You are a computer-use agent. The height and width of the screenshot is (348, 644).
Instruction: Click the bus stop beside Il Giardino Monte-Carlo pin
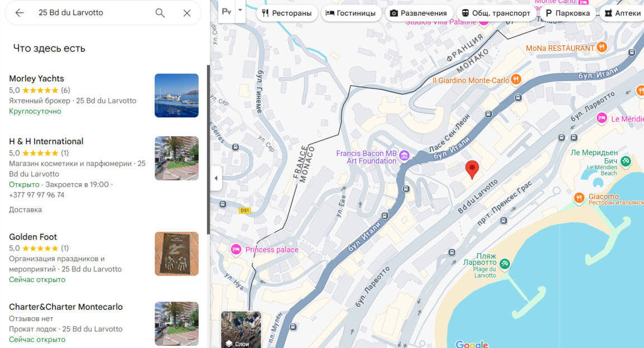click(x=518, y=97)
